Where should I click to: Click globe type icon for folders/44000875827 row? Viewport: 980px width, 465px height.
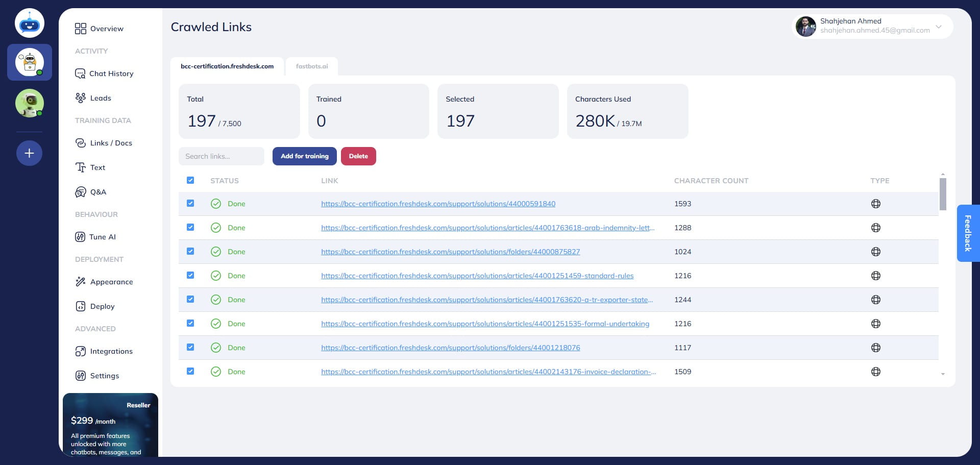point(876,252)
